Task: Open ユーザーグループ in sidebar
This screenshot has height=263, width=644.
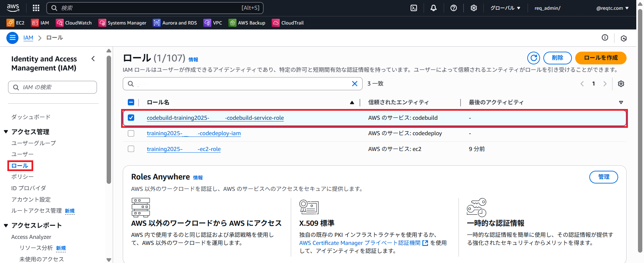Action: (34, 143)
